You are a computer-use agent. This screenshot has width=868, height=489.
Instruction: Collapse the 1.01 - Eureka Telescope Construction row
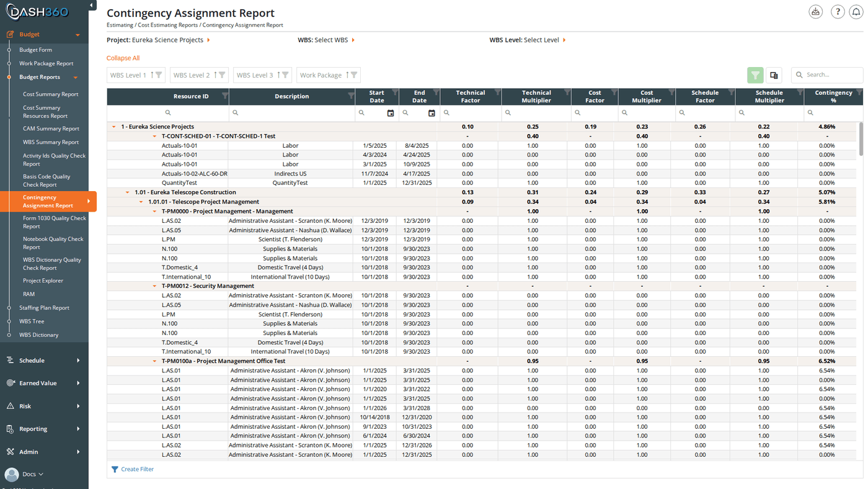128,192
